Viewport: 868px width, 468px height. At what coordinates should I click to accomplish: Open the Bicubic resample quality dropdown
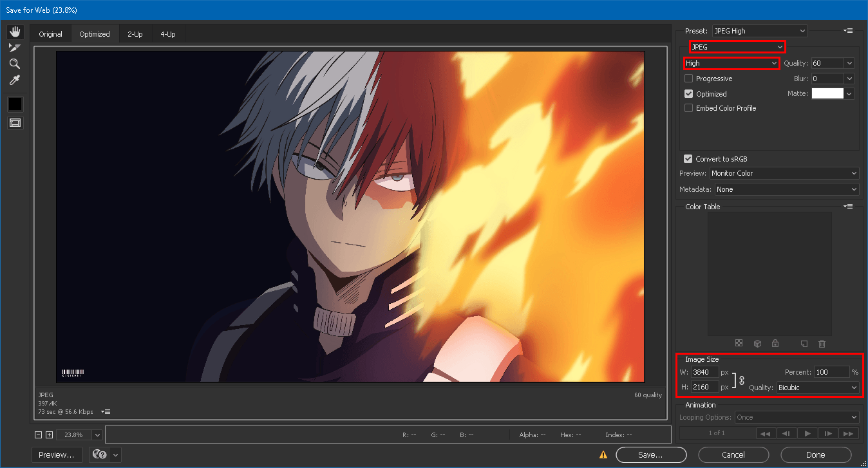(x=818, y=388)
